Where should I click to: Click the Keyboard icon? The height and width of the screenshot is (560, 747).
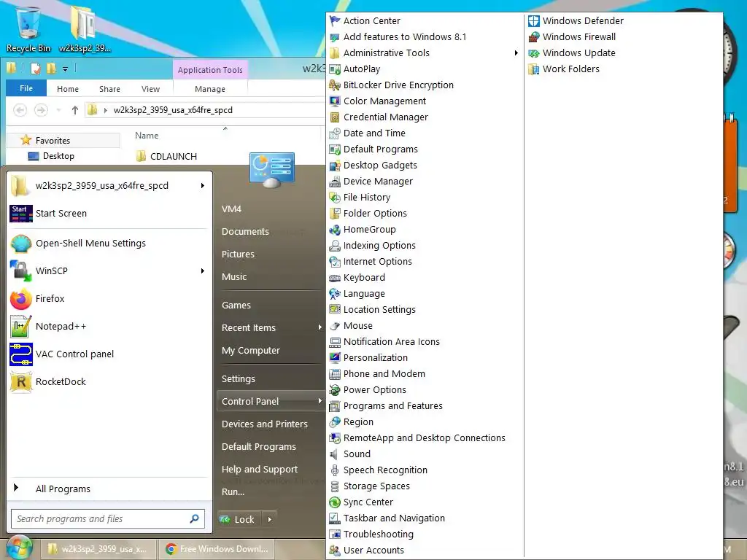coord(335,278)
